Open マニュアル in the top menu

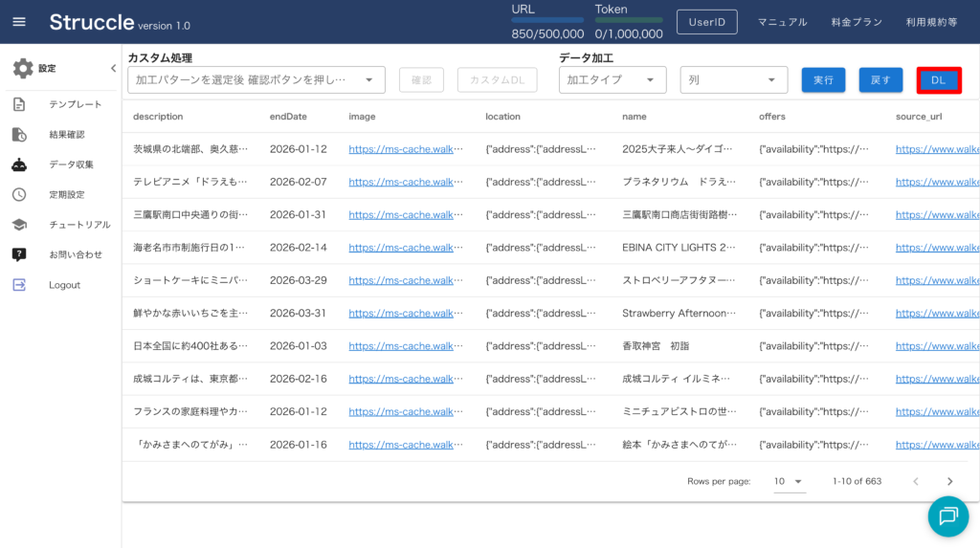coord(782,22)
